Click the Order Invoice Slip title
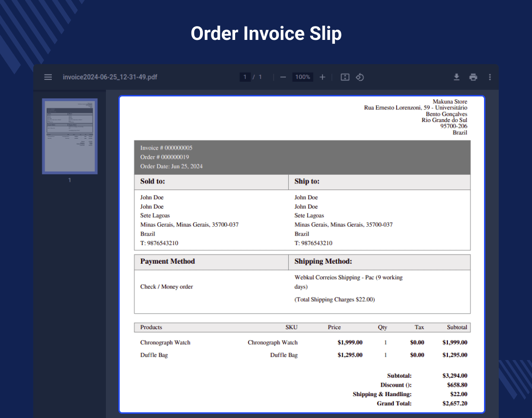The image size is (532, 418). (266, 33)
